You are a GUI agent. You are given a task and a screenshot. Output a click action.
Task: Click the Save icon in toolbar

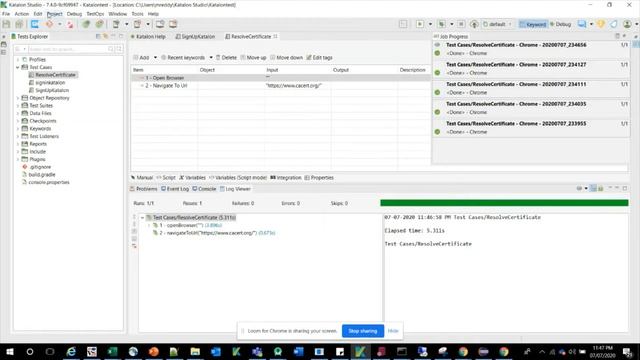[x=7, y=24]
